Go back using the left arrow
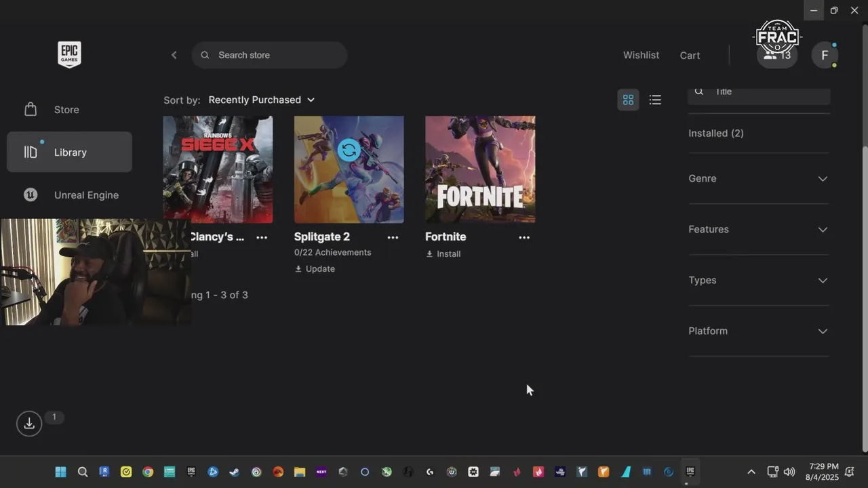 pyautogui.click(x=174, y=55)
